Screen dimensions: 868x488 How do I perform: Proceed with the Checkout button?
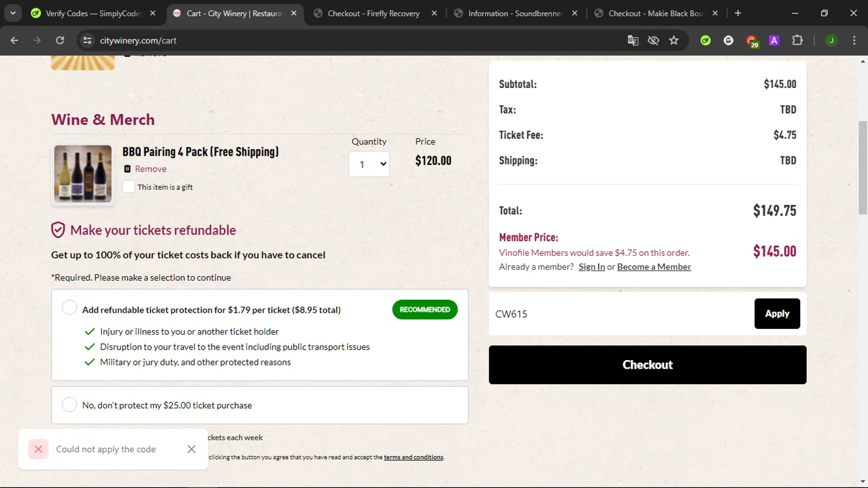pos(648,365)
